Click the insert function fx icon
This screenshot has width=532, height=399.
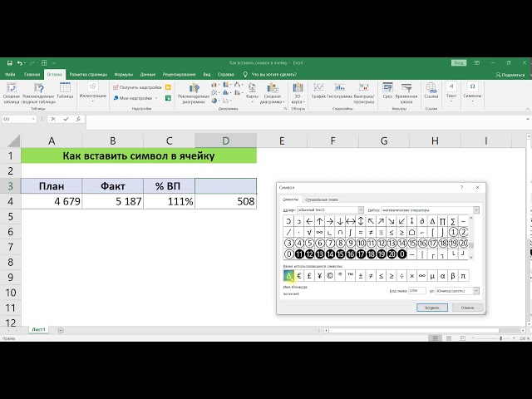(78, 119)
